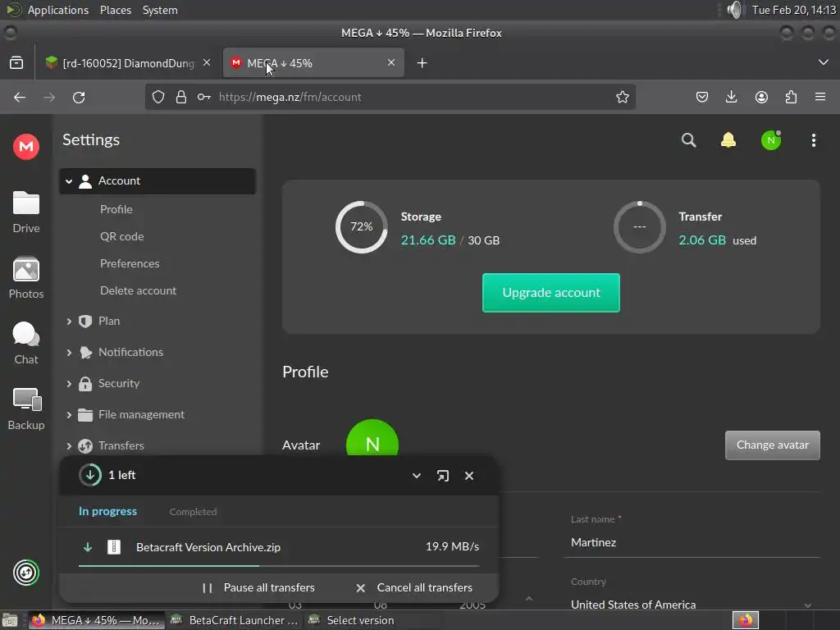Screen dimensions: 840x630
Task: Expand the transfer widget to full view
Action: click(442, 476)
